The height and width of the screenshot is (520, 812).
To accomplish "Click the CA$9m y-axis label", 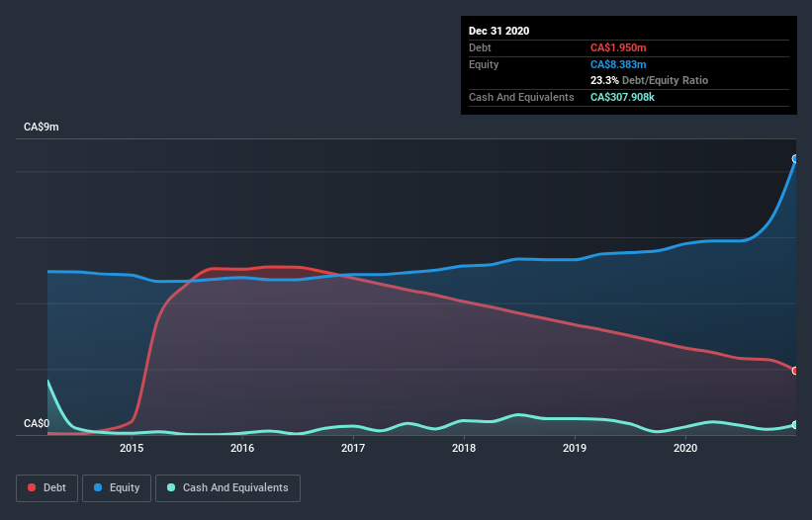I will pos(42,128).
